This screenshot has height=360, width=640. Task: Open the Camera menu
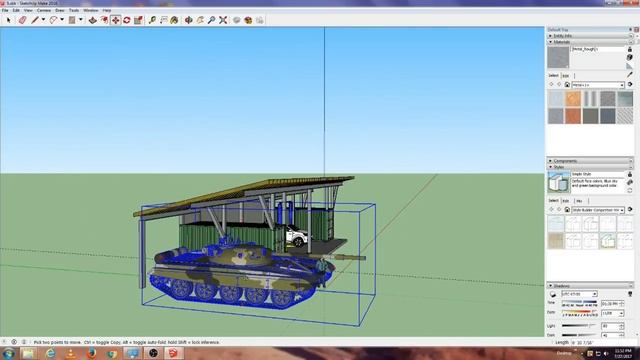coord(44,10)
